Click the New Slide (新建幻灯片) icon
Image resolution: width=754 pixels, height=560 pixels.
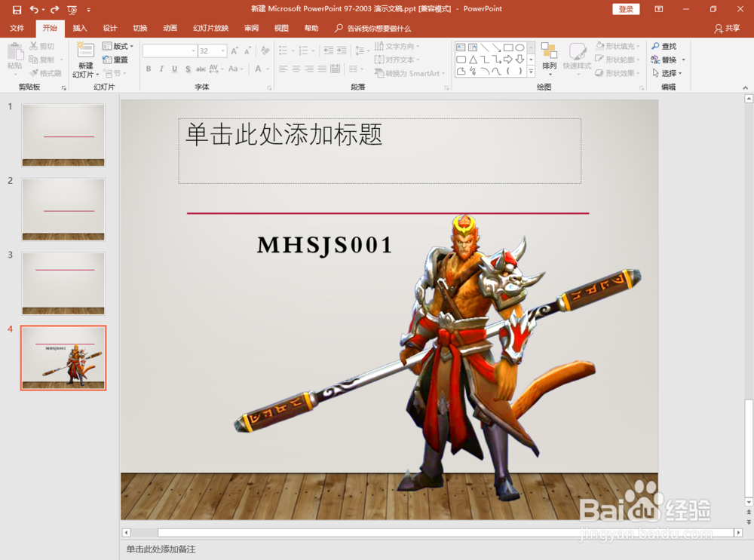tap(86, 50)
